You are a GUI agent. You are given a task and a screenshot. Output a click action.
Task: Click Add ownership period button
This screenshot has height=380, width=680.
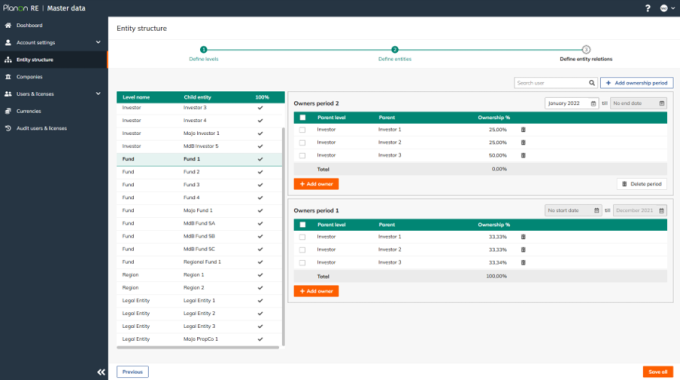pyautogui.click(x=637, y=83)
